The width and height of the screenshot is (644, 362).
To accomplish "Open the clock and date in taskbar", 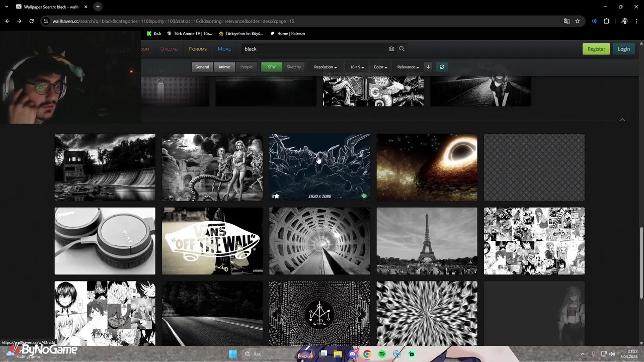I will point(629,354).
